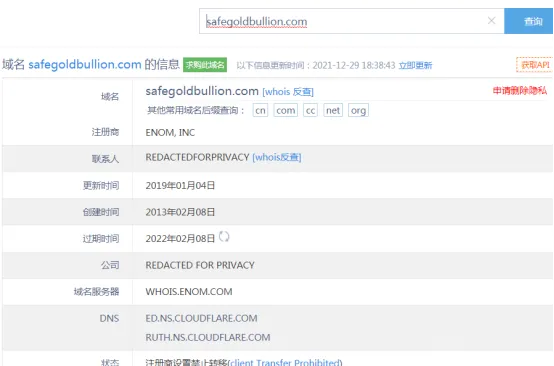Viewport: 554px width, 366px height.
Task: Click the refresh icon beside expiry date
Action: (224, 236)
